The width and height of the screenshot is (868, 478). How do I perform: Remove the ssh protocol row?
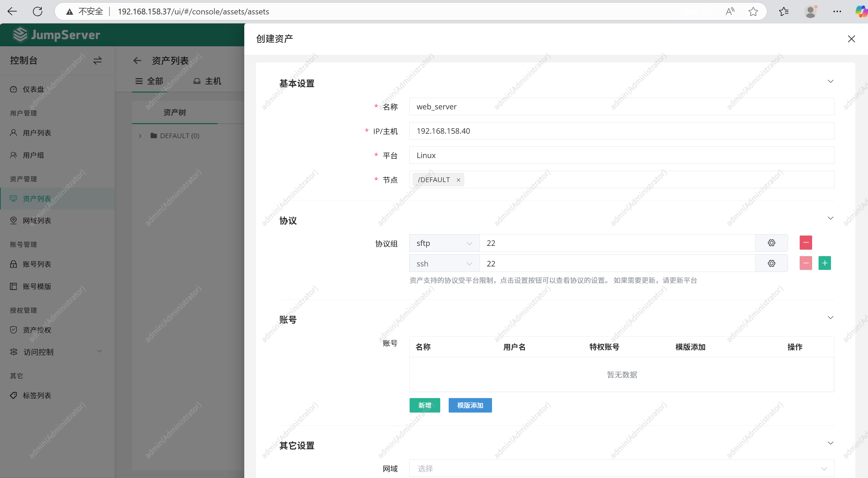pyautogui.click(x=806, y=263)
